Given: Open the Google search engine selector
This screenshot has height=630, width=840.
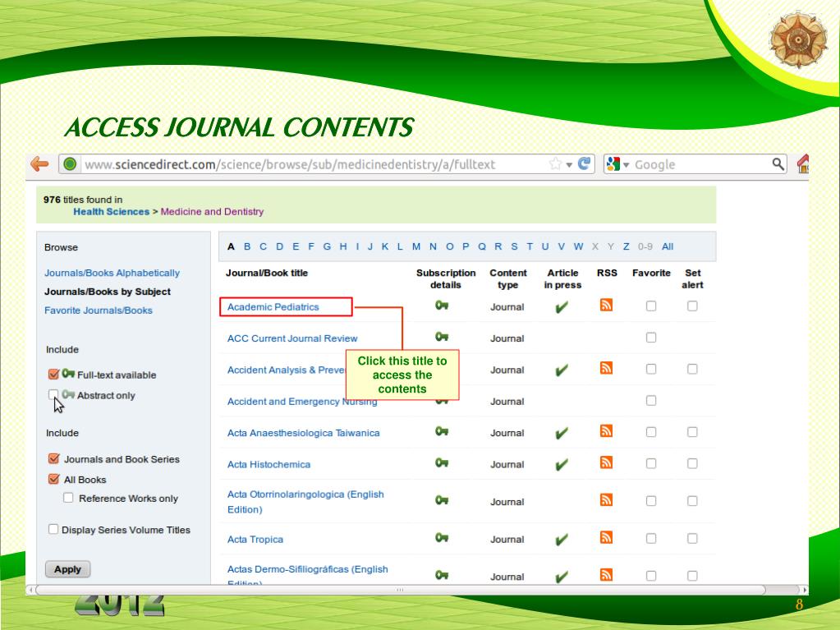Looking at the screenshot, I should 617,164.
